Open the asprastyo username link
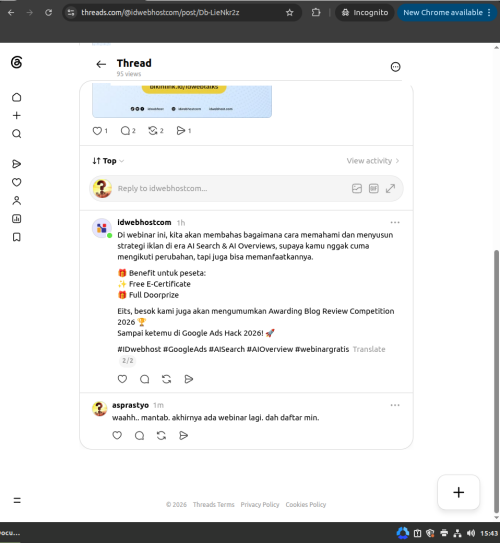500x543 pixels. [130, 405]
